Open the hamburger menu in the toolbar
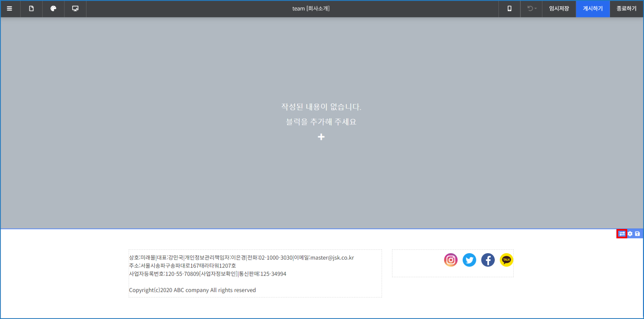Image resolution: width=644 pixels, height=319 pixels. click(9, 9)
